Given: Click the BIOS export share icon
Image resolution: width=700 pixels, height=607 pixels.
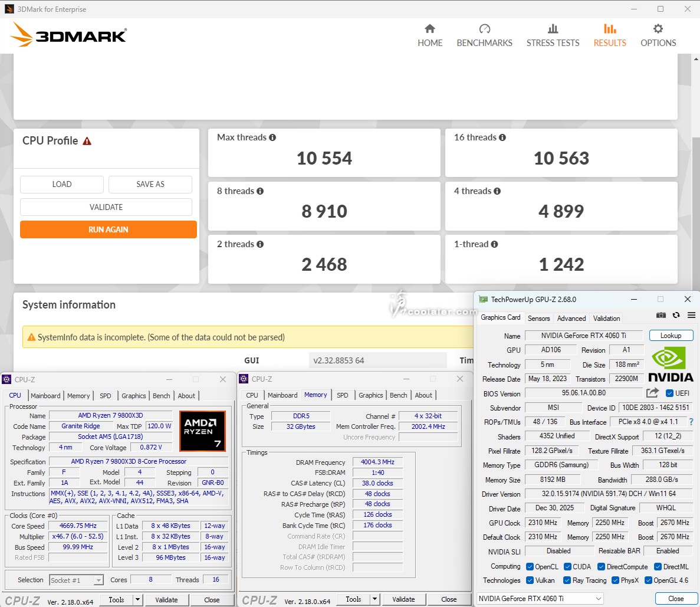Looking at the screenshot, I should click(x=652, y=393).
